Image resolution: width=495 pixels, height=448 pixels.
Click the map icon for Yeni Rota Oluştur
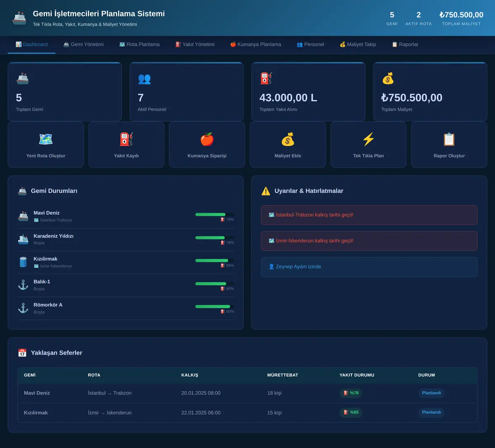pyautogui.click(x=46, y=139)
